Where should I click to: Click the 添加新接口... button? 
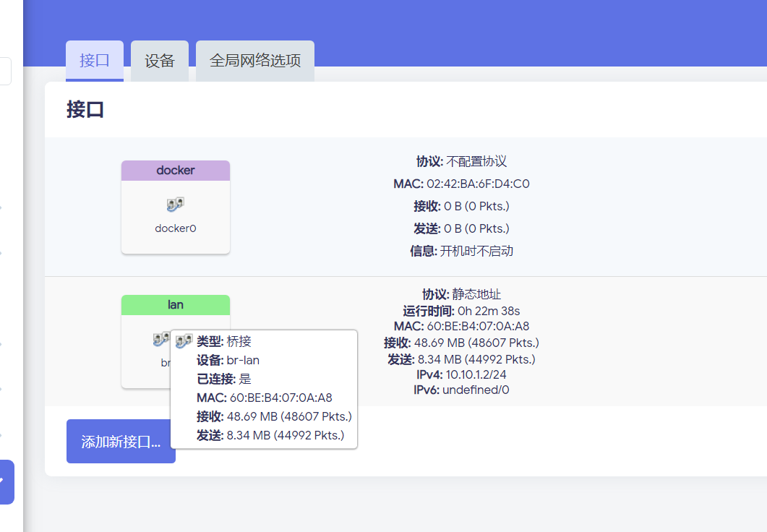121,442
